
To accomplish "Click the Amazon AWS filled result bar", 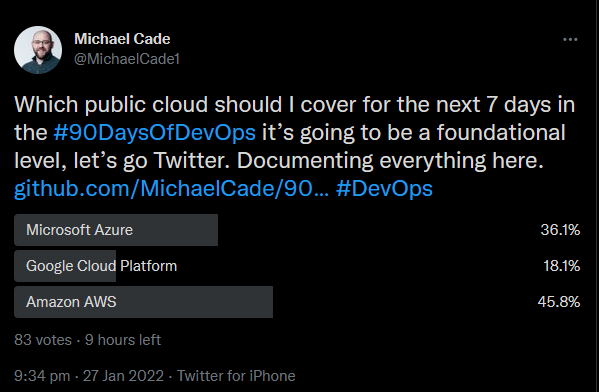I will (144, 302).
